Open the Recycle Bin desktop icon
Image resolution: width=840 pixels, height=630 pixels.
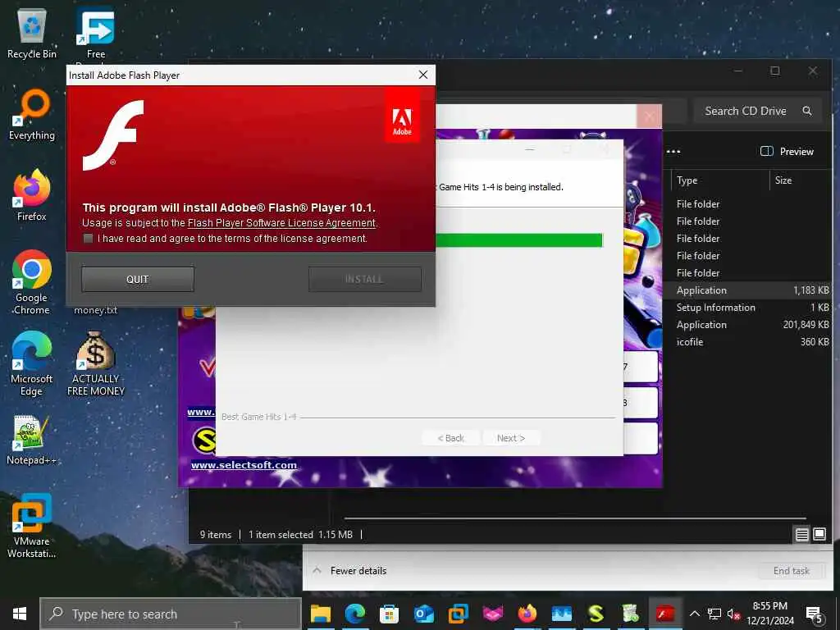click(32, 32)
